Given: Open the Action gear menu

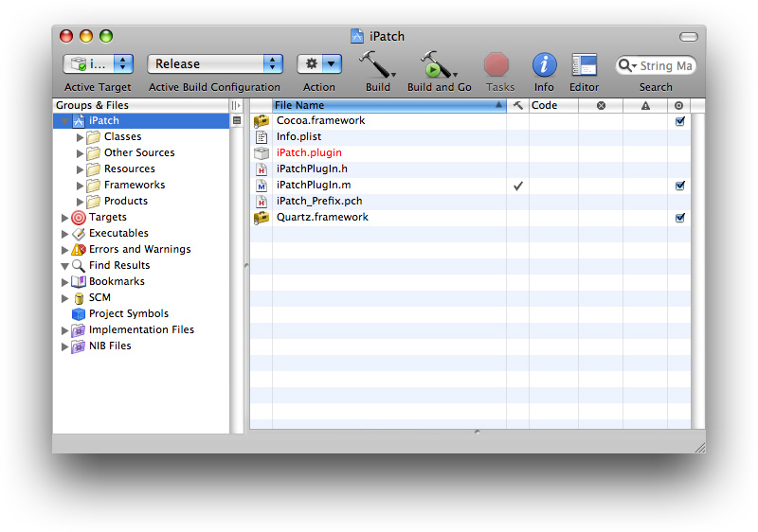Looking at the screenshot, I should (x=319, y=63).
